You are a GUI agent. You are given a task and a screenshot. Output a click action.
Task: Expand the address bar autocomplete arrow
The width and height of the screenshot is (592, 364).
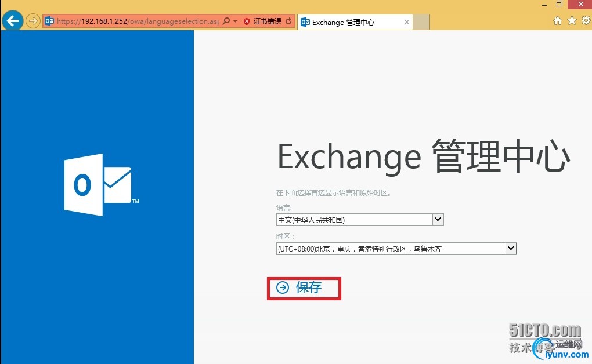coord(235,21)
